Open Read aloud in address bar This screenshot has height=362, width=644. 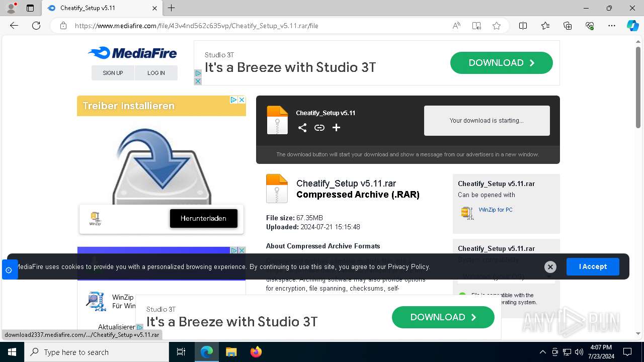(x=456, y=26)
